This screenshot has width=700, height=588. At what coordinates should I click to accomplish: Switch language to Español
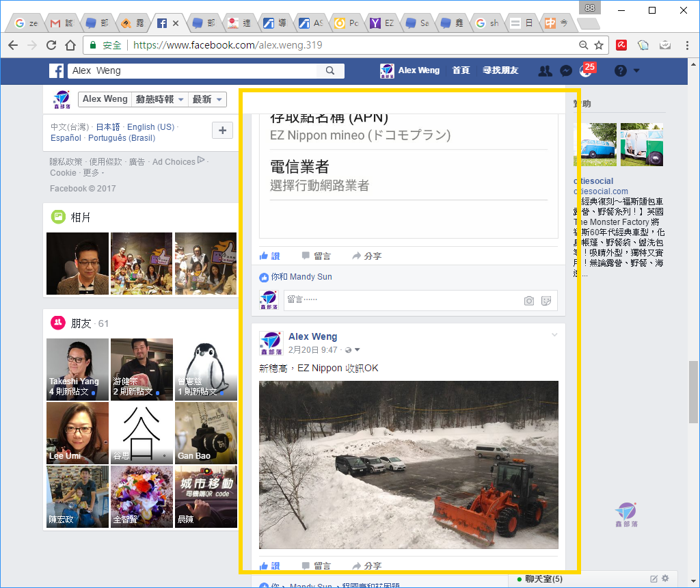pos(66,138)
